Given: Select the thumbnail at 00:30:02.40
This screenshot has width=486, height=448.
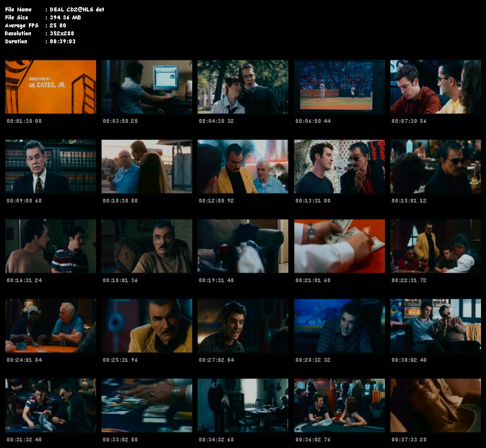Looking at the screenshot, I should (436, 326).
